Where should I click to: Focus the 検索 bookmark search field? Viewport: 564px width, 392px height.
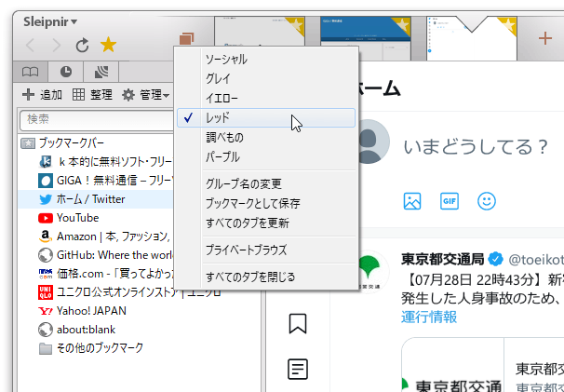coord(97,120)
